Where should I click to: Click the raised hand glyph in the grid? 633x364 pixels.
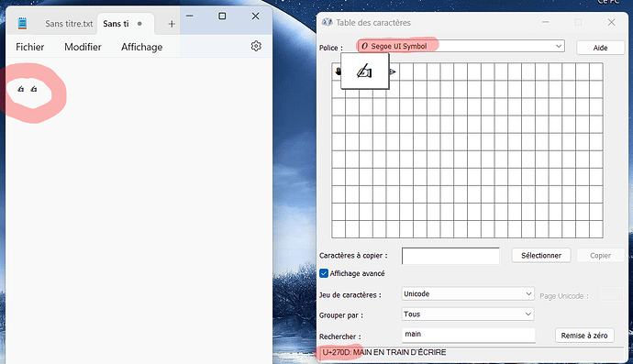(338, 72)
